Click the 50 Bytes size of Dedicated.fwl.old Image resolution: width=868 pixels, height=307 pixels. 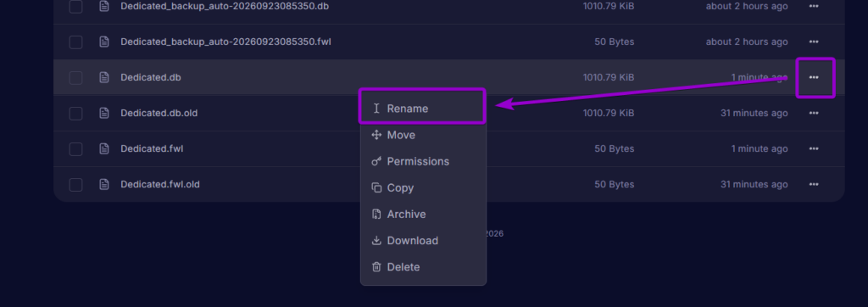[x=615, y=184]
